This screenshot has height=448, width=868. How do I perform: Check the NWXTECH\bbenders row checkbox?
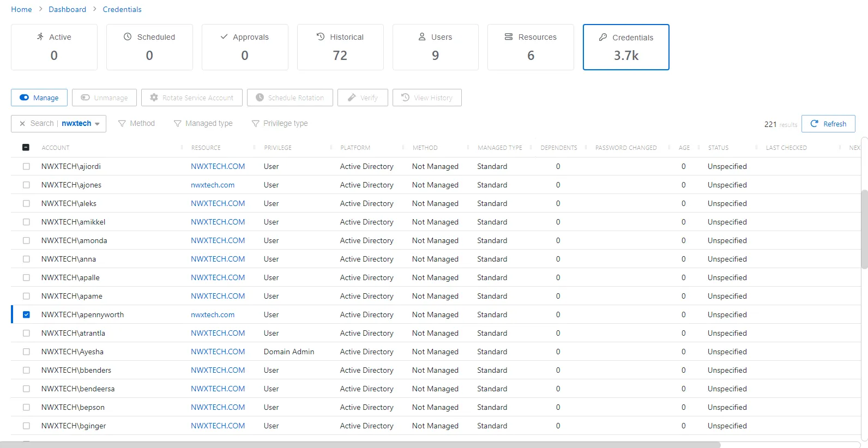26,370
